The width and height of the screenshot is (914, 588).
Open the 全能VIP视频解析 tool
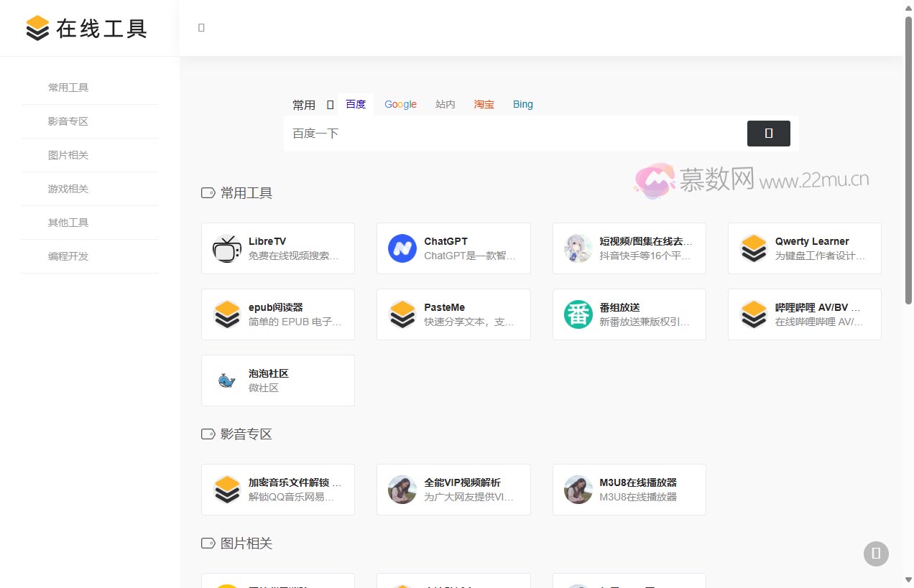pos(453,489)
